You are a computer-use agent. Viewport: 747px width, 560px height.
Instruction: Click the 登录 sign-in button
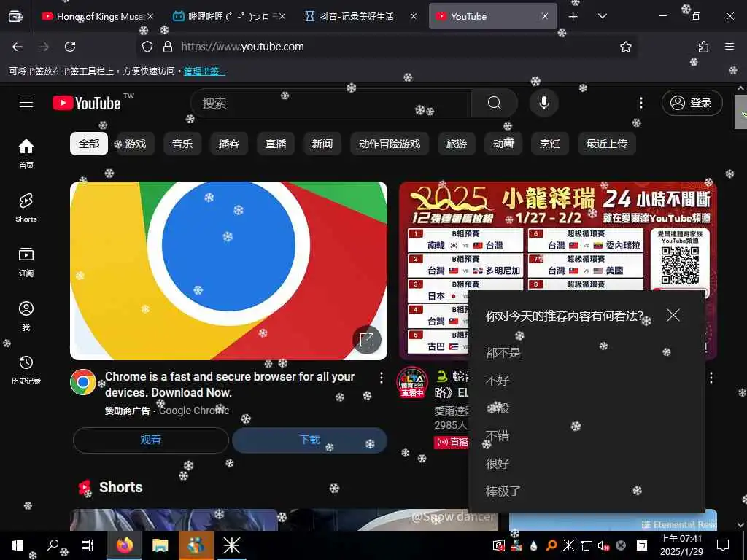pos(692,103)
